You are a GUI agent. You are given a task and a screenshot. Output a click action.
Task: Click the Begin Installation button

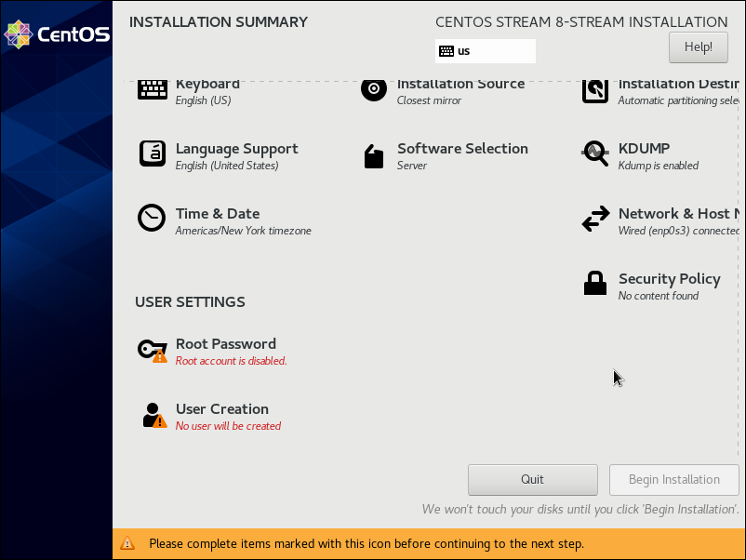673,479
